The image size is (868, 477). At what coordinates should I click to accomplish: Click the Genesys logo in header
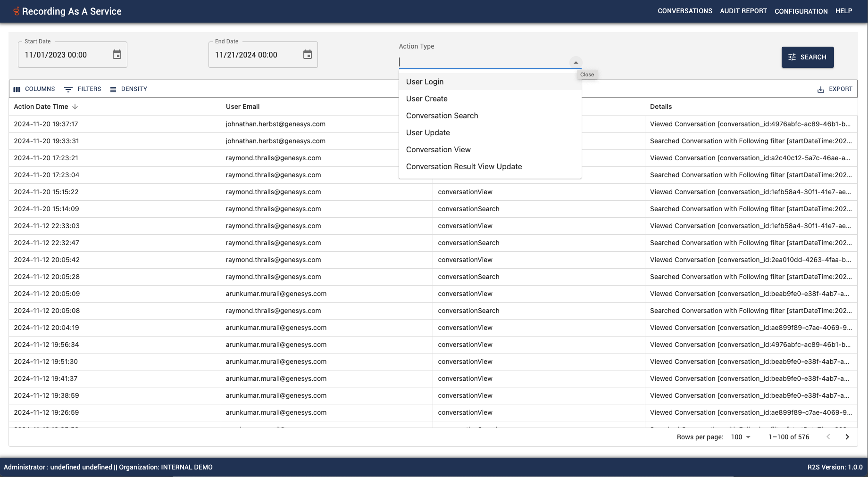click(16, 11)
